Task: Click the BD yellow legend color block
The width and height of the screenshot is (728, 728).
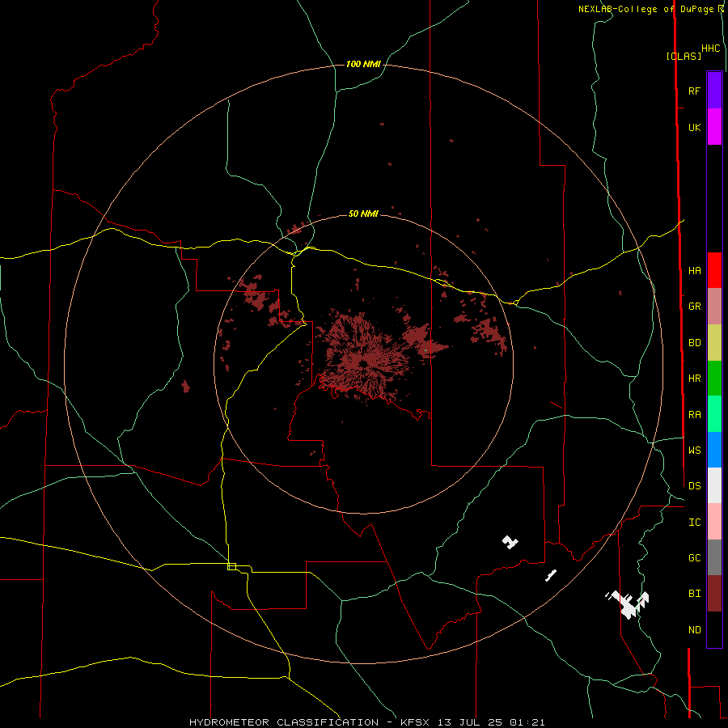Action: [x=714, y=343]
